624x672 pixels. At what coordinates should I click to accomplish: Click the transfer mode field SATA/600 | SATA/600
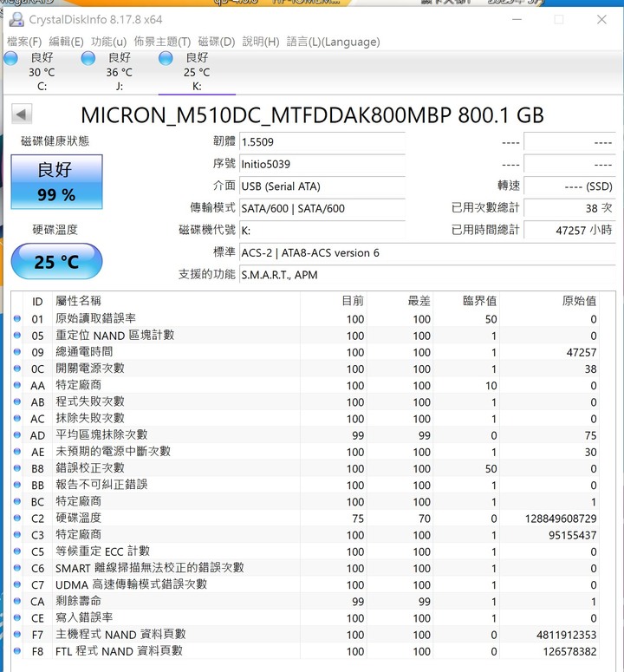(x=322, y=208)
